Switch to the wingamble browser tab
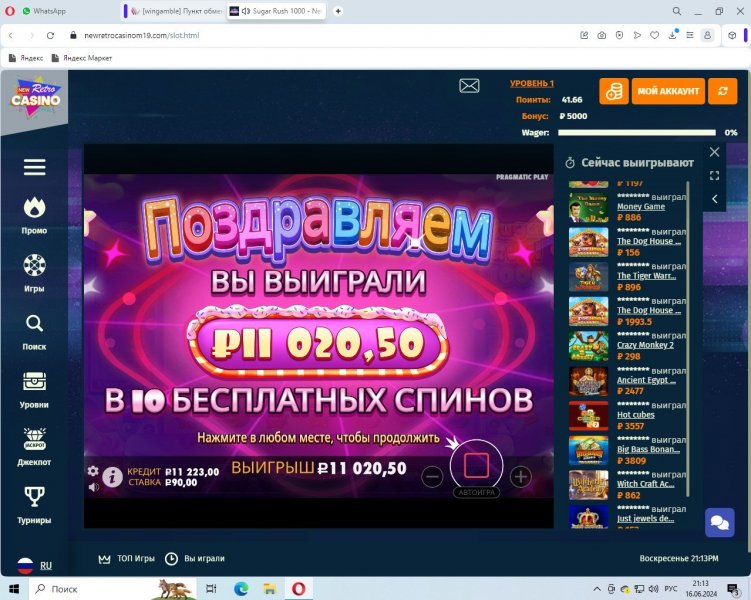The image size is (751, 600). point(174,11)
